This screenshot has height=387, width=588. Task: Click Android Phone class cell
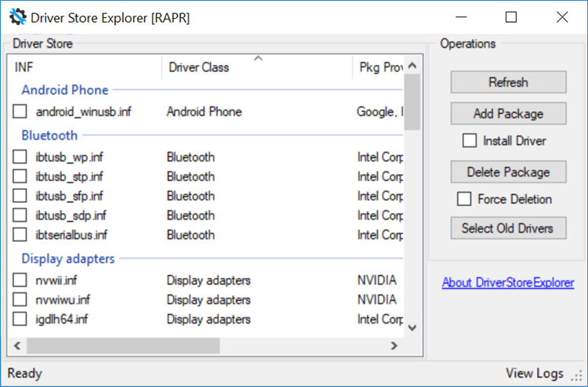tap(205, 112)
